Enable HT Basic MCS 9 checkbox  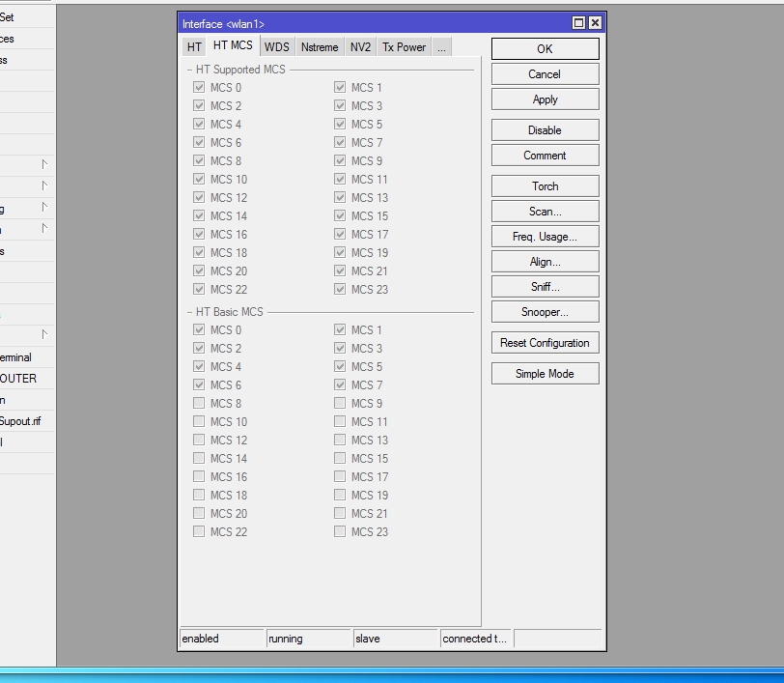pyautogui.click(x=340, y=403)
